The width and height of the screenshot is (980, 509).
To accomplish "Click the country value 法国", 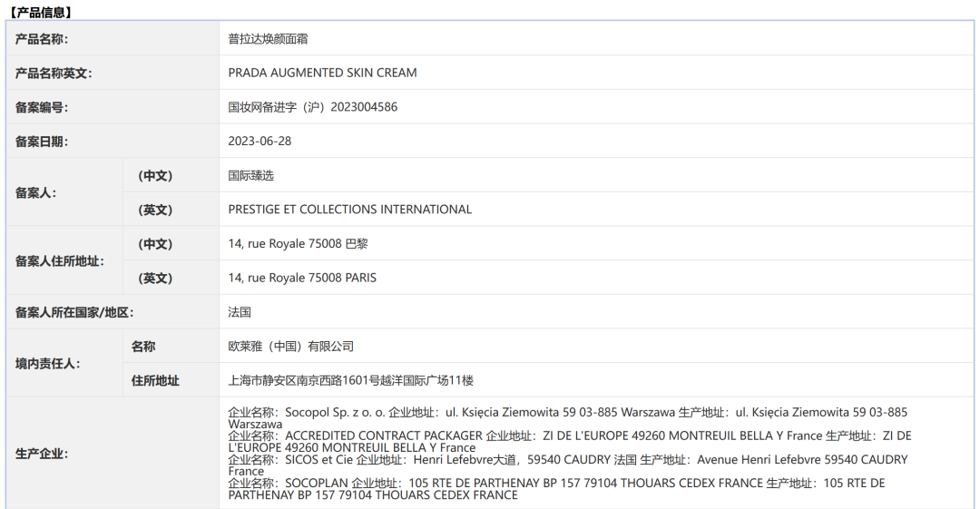I will coord(240,312).
